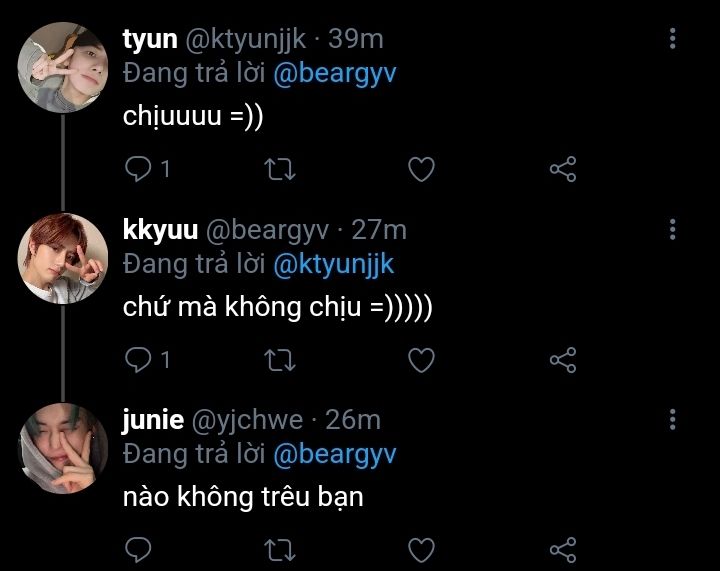Open @beargyv mention in tyun's tweet
720x571 pixels.
click(335, 74)
